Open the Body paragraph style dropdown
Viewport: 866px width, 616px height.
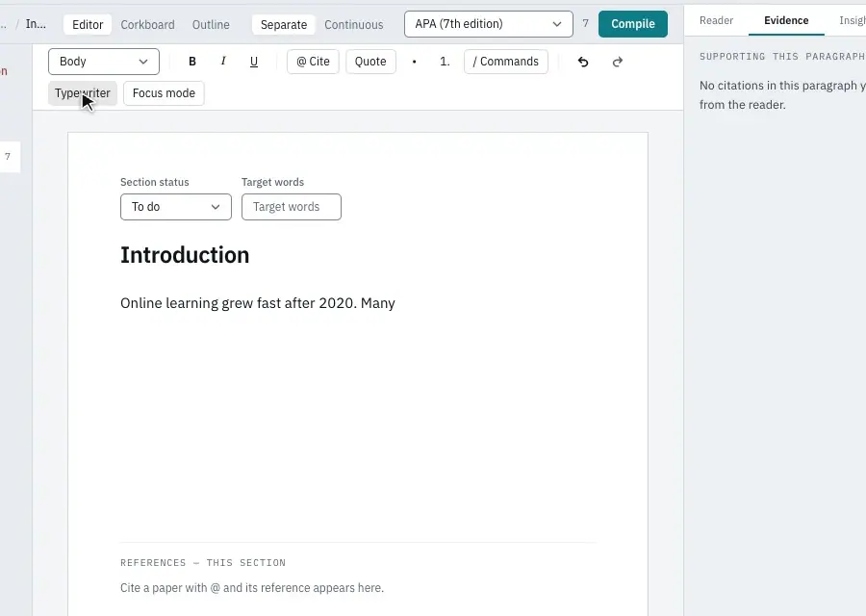pyautogui.click(x=104, y=62)
